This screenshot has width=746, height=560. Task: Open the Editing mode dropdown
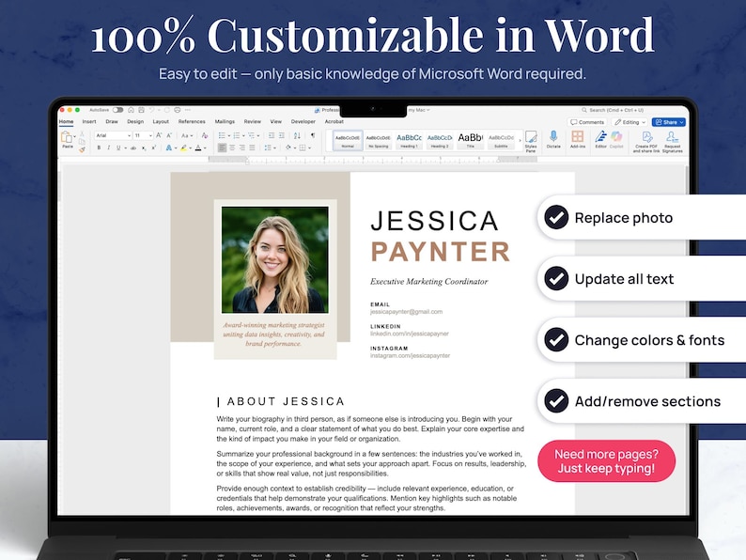[630, 122]
